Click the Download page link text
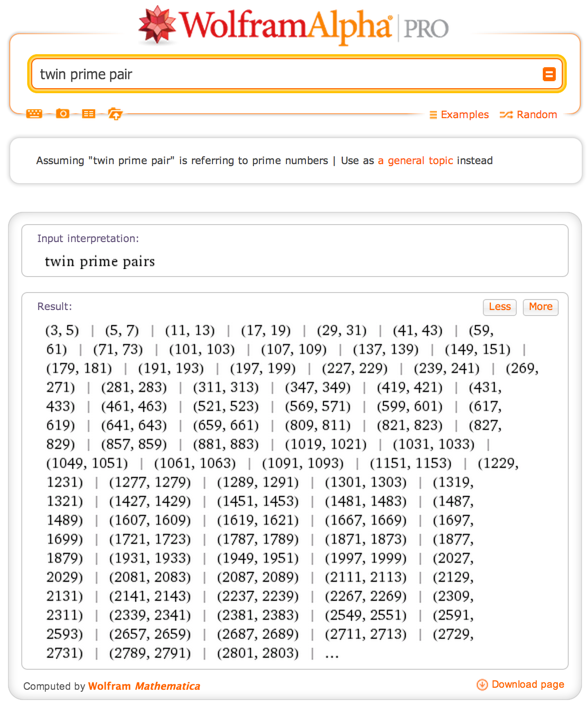The width and height of the screenshot is (588, 706). (x=528, y=685)
